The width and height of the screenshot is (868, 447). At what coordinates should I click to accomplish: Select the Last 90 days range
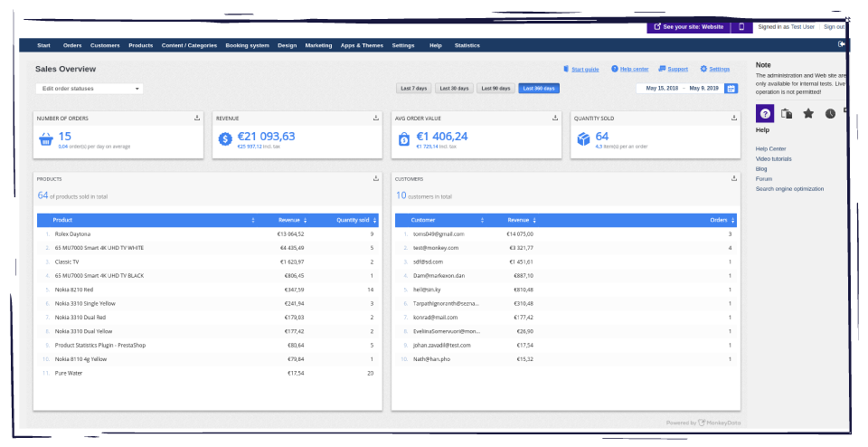pos(495,89)
